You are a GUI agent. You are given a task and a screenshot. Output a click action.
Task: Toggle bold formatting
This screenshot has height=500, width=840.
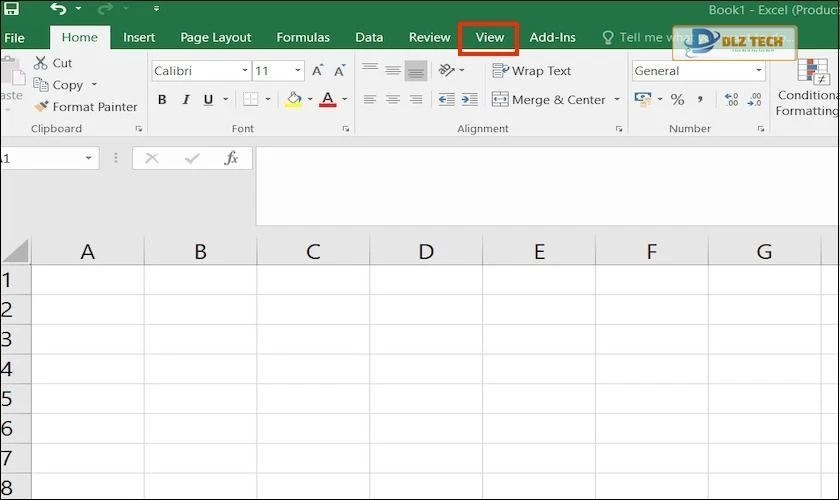click(x=162, y=100)
